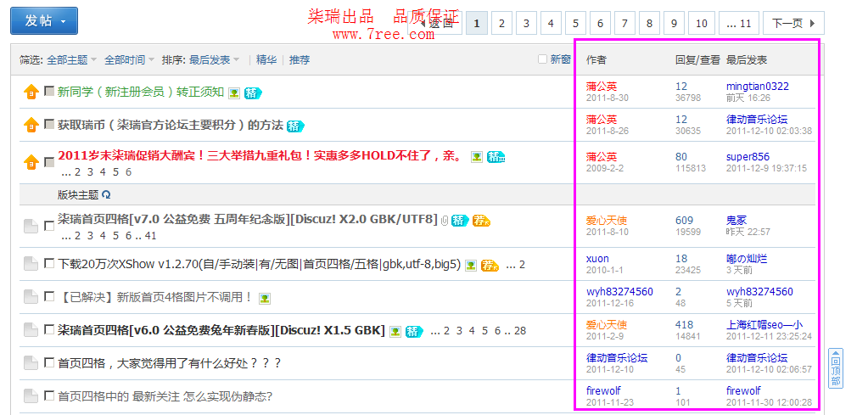Open thread 新同学（新注册会员）转正须知
This screenshot has width=868, height=415.
tap(141, 92)
